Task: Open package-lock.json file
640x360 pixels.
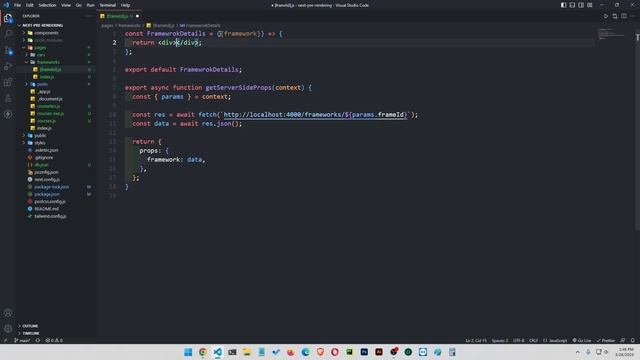Action: pos(51,187)
